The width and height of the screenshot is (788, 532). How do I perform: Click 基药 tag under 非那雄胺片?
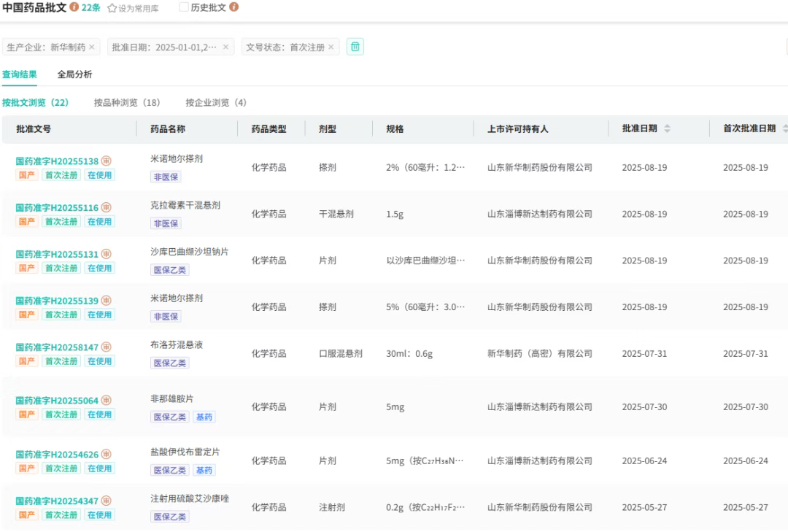pyautogui.click(x=204, y=417)
